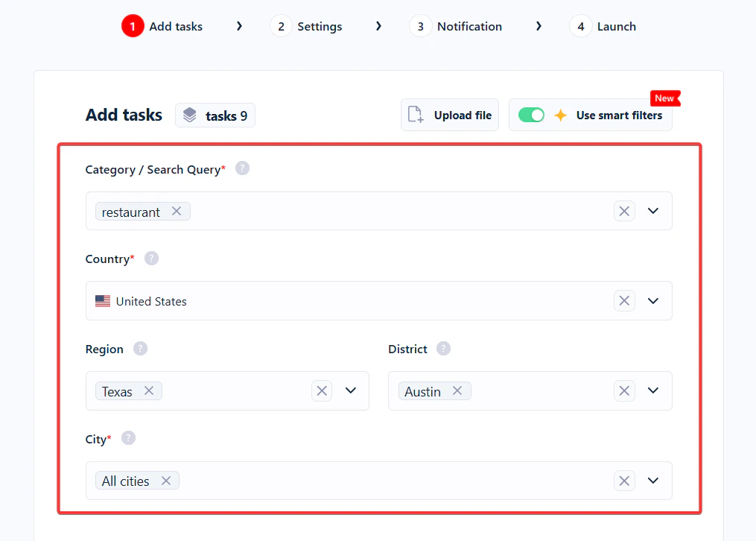Expand the City dropdown arrow
Screen dimensions: 756x541
(652, 481)
